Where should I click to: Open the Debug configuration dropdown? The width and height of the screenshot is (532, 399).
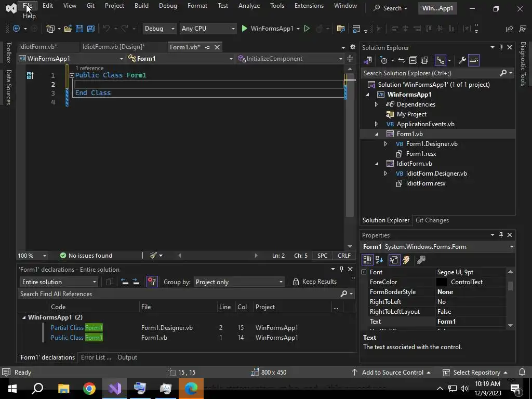pos(159,29)
